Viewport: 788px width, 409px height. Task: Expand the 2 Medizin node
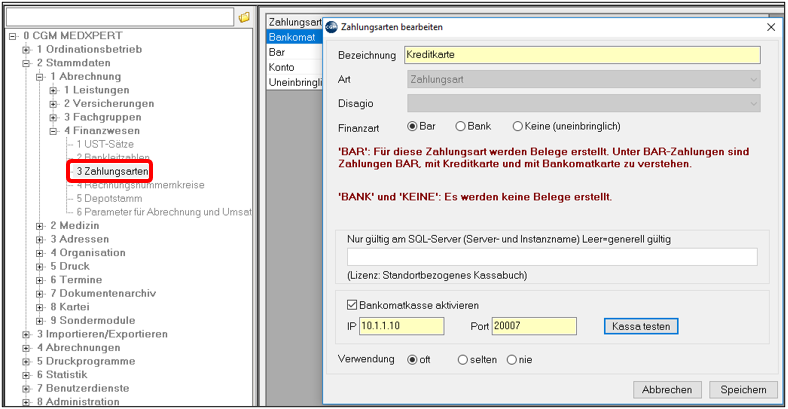(40, 226)
